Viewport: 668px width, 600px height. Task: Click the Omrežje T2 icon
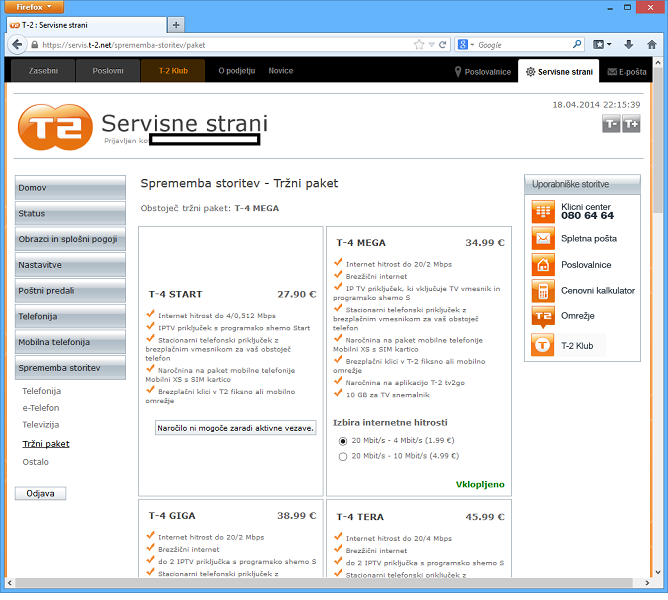(542, 317)
